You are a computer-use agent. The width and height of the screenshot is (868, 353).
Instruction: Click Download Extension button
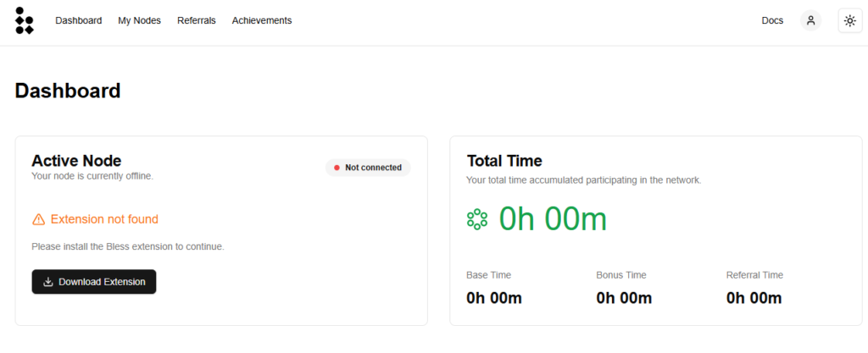click(x=94, y=282)
